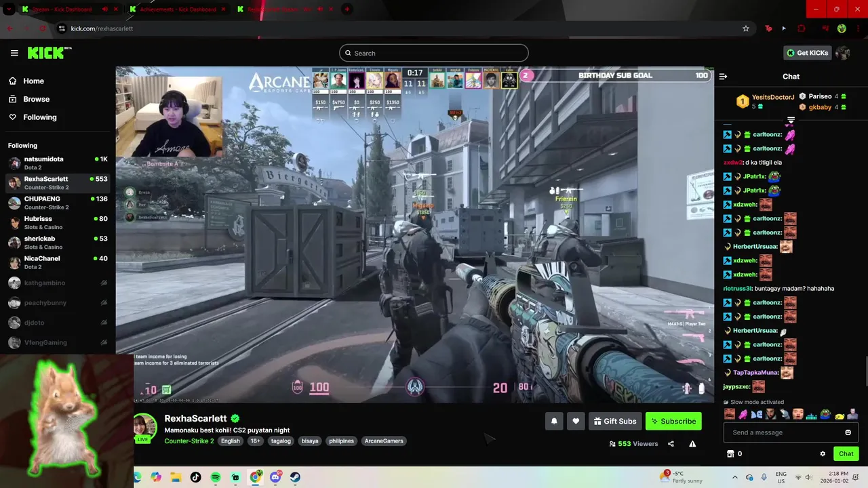The width and height of the screenshot is (868, 488).
Task: Show hidden system tray icons
Action: (x=734, y=477)
